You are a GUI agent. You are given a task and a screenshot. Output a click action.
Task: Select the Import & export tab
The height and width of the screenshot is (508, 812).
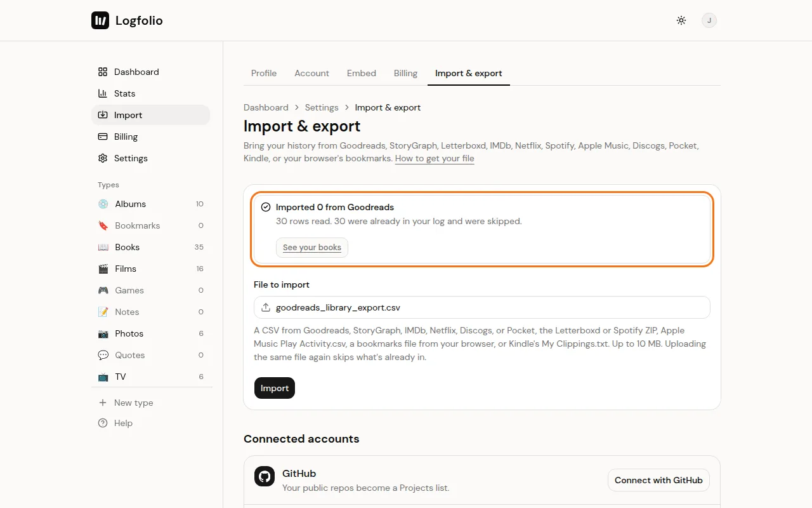(x=469, y=73)
